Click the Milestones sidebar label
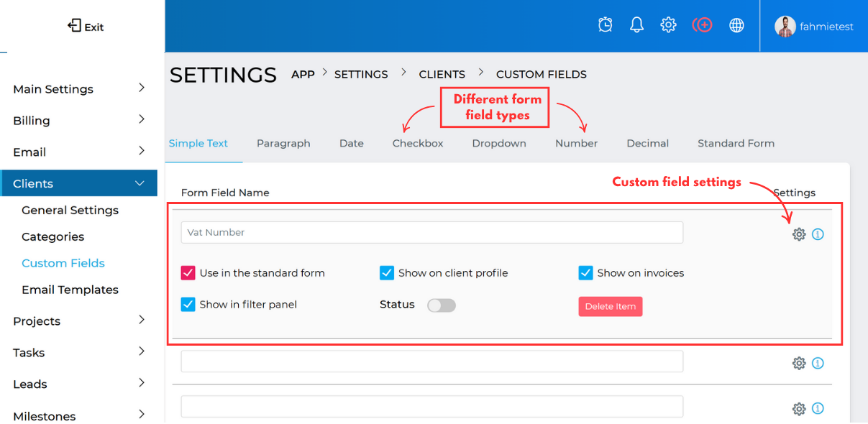This screenshot has height=424, width=868. [45, 416]
